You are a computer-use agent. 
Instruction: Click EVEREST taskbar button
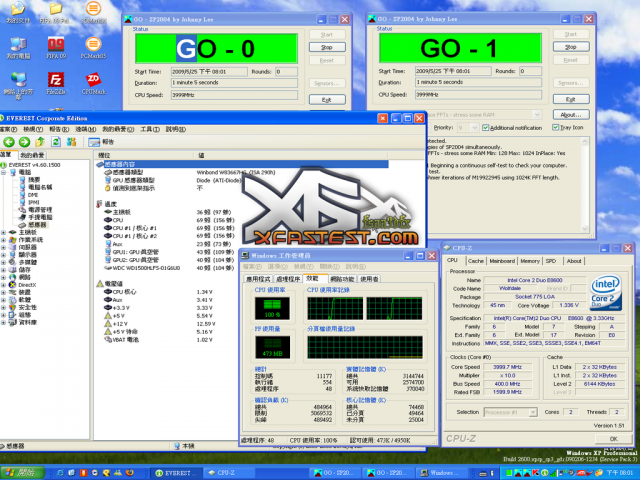[x=175, y=473]
